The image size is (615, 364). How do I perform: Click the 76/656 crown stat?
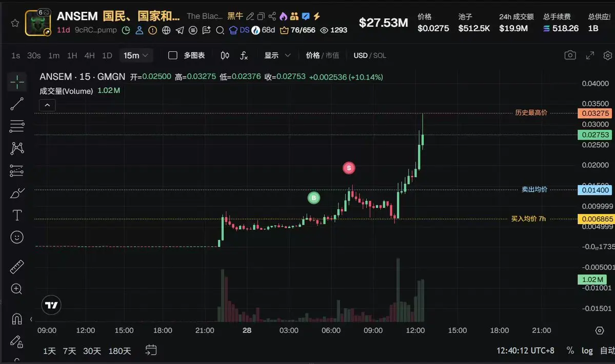point(297,30)
